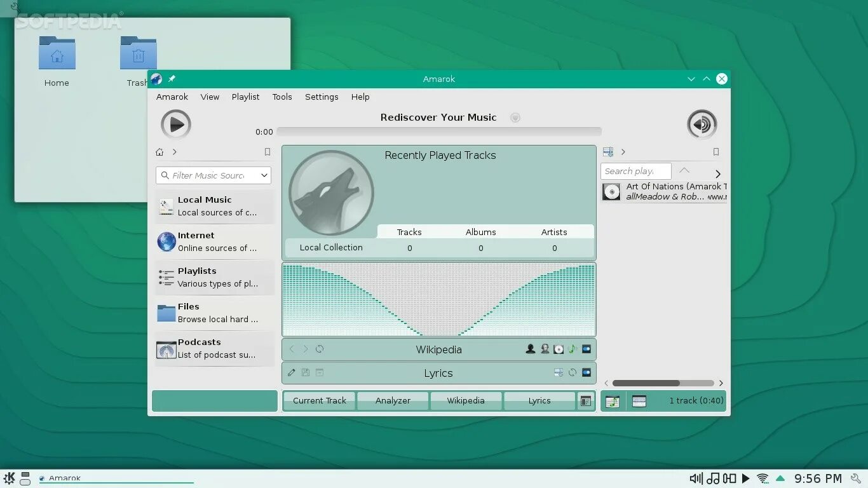
Task: Click playlist search previous result arrow
Action: [684, 170]
